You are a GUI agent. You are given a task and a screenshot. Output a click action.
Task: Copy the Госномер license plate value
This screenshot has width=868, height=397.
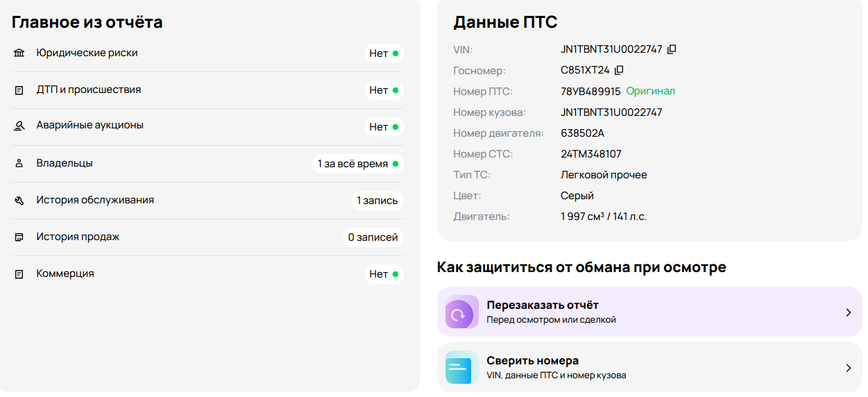619,70
